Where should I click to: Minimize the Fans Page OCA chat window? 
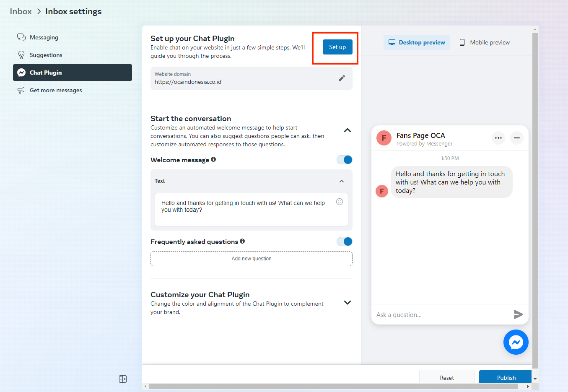pos(517,138)
